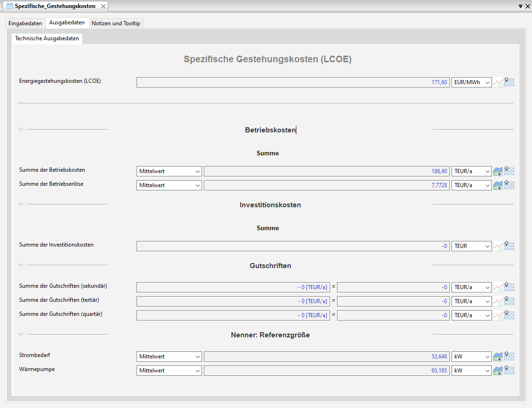The height and width of the screenshot is (408, 532).
Task: Open the window list arrow in the title strip
Action: tap(520, 6)
